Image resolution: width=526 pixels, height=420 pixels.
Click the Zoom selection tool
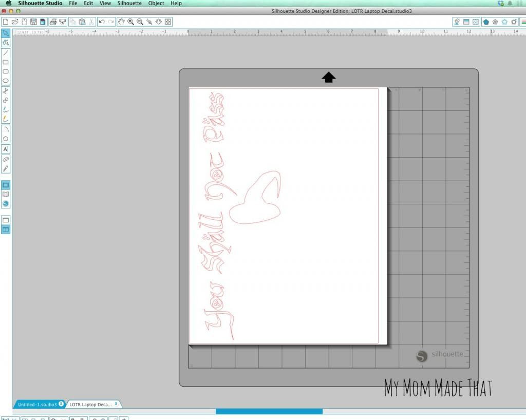point(149,22)
